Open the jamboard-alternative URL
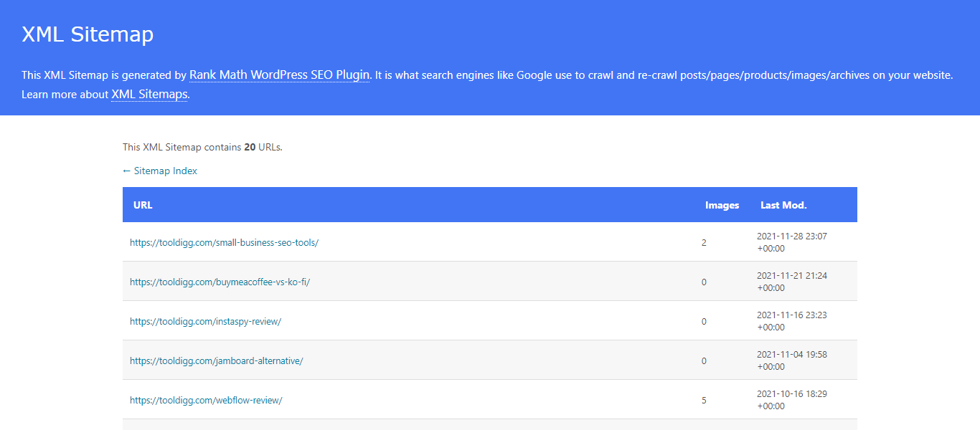The height and width of the screenshot is (430, 980). pyautogui.click(x=217, y=360)
